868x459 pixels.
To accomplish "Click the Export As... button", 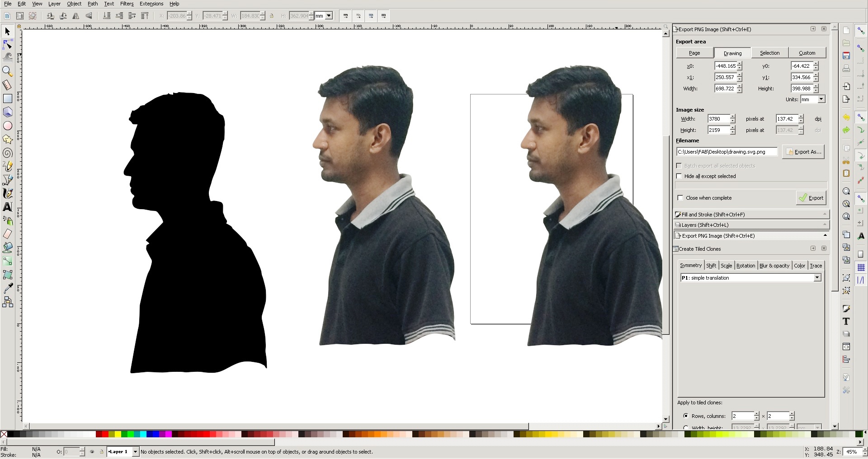I will (x=803, y=152).
